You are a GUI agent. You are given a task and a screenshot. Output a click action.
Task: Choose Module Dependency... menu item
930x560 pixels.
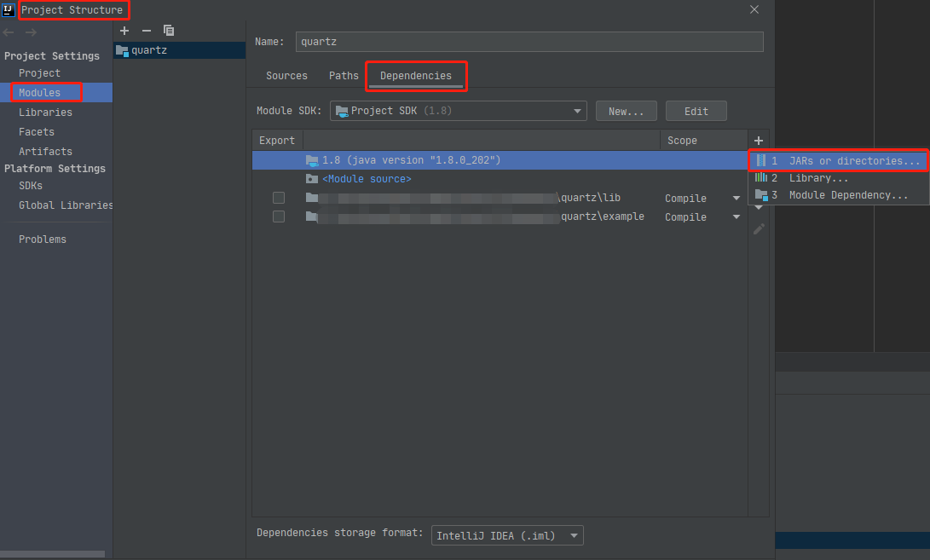tap(839, 195)
